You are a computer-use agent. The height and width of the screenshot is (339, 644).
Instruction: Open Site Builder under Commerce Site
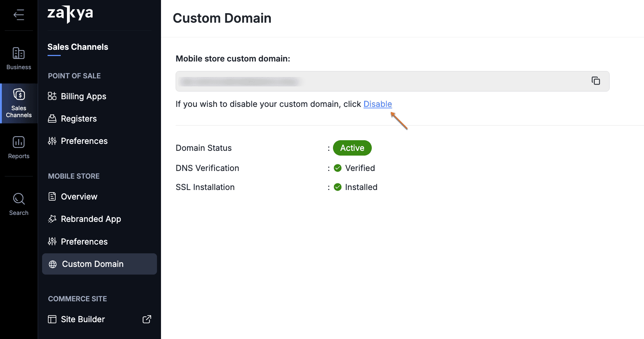click(x=83, y=319)
